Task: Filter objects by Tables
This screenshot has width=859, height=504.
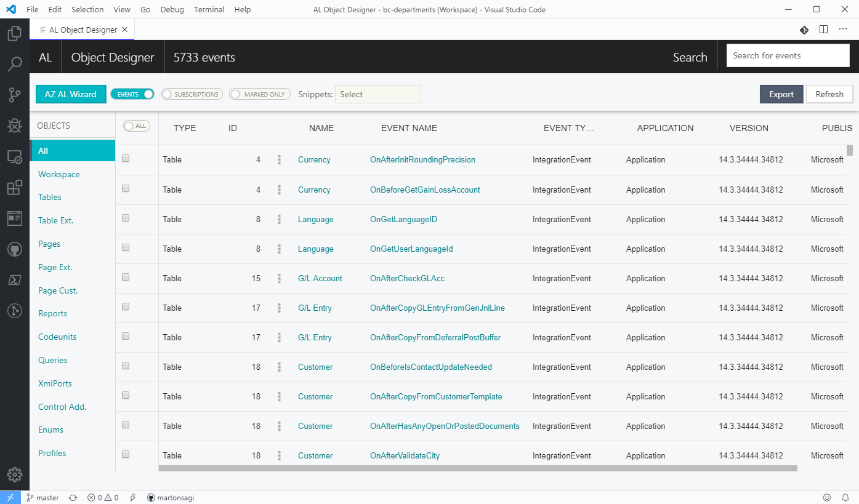Action: coord(50,197)
